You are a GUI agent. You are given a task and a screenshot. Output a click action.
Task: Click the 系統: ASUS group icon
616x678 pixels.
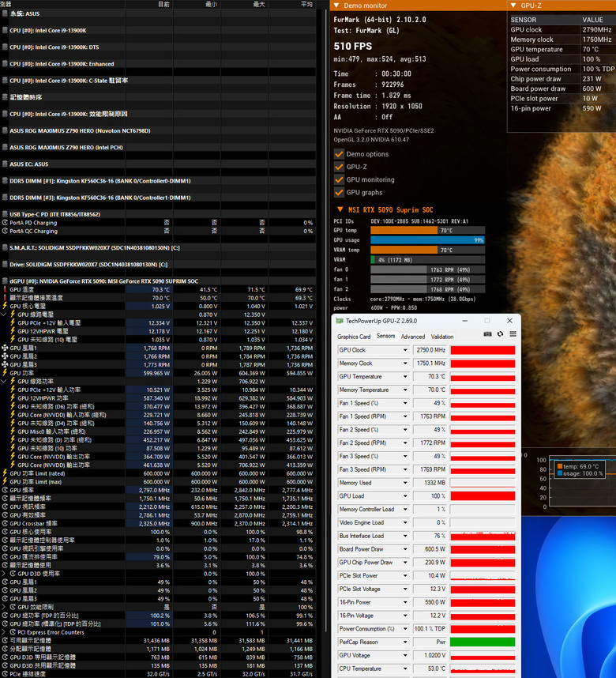coord(5,14)
